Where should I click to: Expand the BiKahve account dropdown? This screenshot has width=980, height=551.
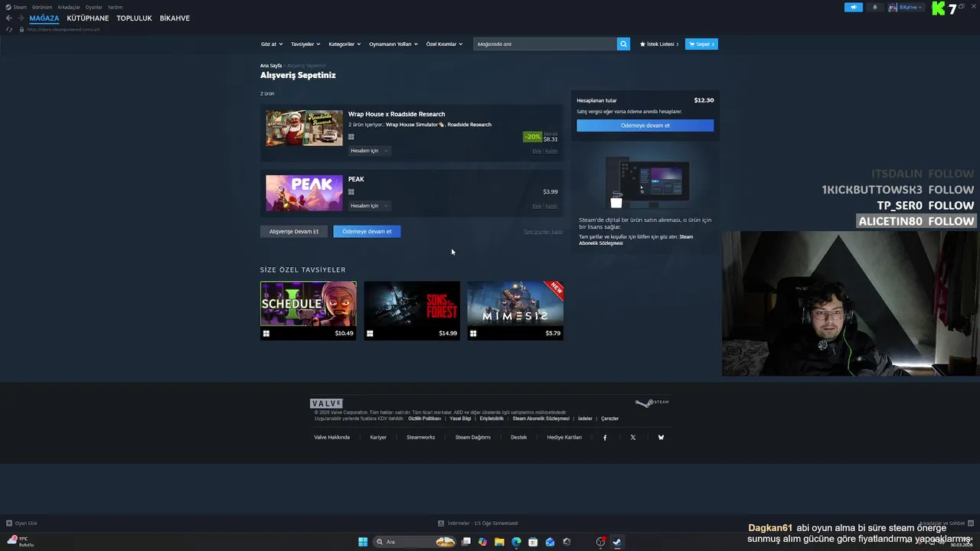[906, 7]
